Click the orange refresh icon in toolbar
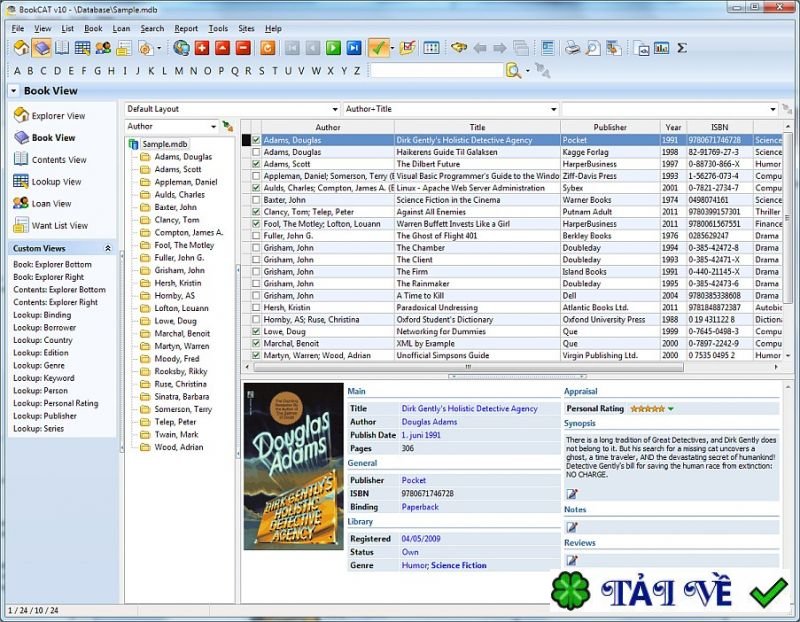 point(267,47)
